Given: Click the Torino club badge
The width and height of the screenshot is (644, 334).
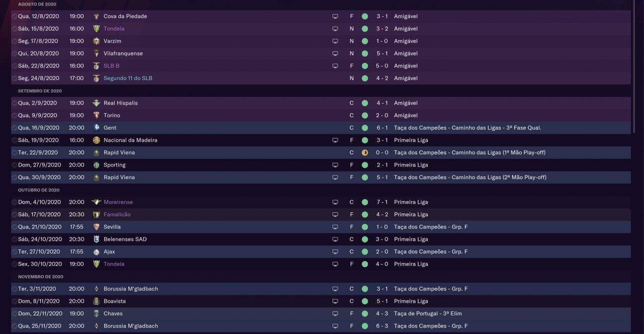Looking at the screenshot, I should coord(97,115).
